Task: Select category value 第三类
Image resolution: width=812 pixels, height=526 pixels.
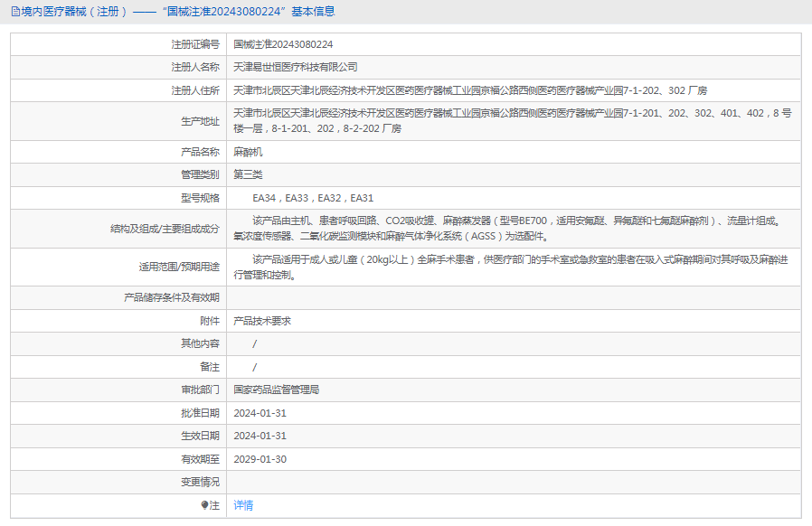Action: 248,174
